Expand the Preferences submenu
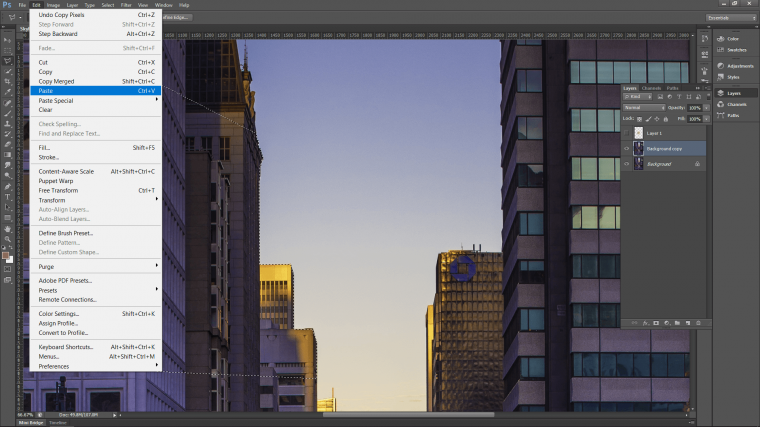The height and width of the screenshot is (427, 760). [x=95, y=366]
